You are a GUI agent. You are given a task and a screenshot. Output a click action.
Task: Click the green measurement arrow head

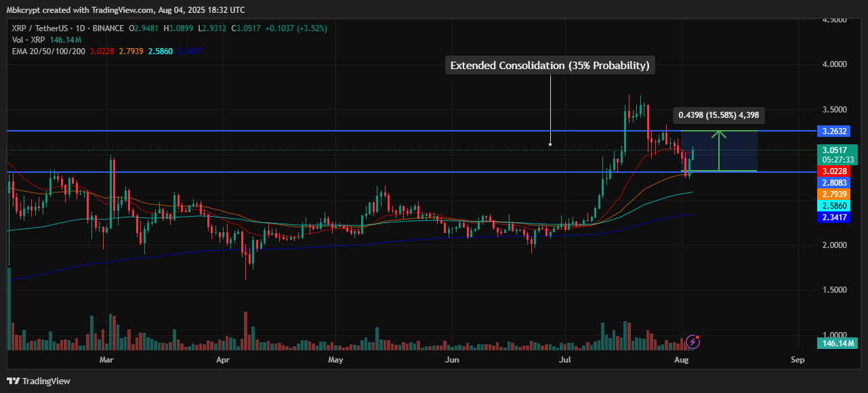point(719,134)
